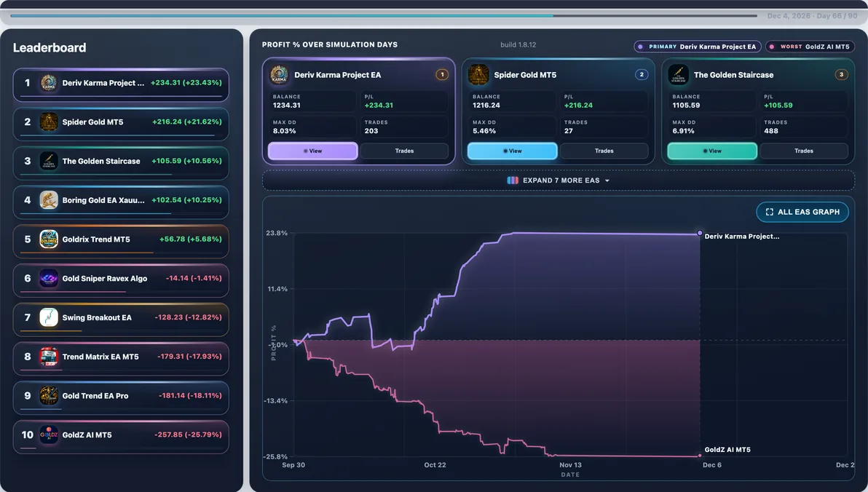Click the Nov 13 date axis label
The width and height of the screenshot is (868, 492).
(570, 465)
